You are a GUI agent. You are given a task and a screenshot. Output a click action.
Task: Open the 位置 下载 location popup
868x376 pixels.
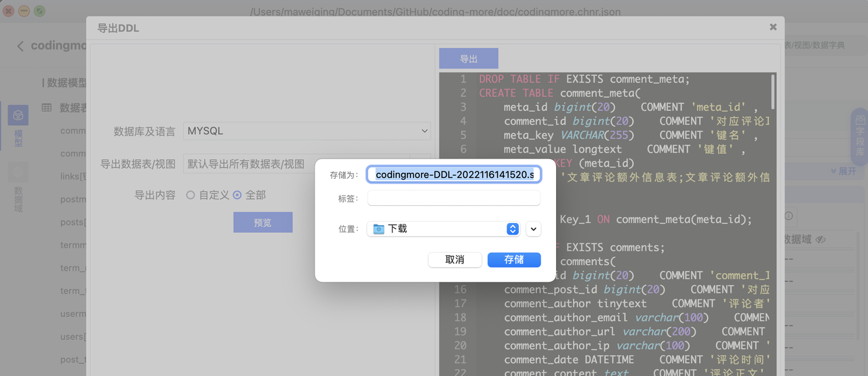(443, 229)
